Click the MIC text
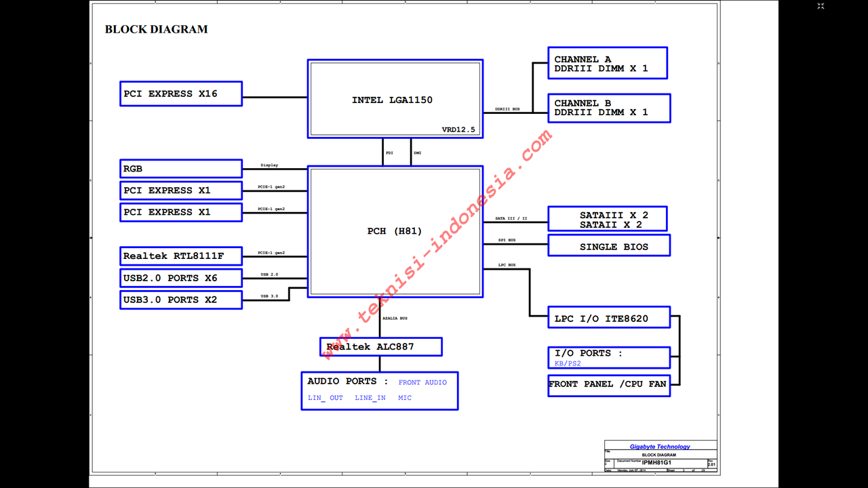Image resolution: width=868 pixels, height=488 pixels. [405, 398]
